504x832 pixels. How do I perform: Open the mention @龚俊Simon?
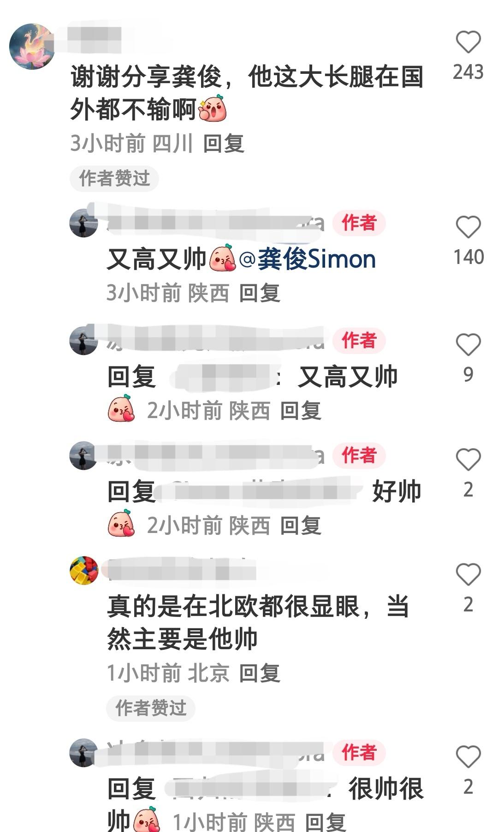coord(308,259)
